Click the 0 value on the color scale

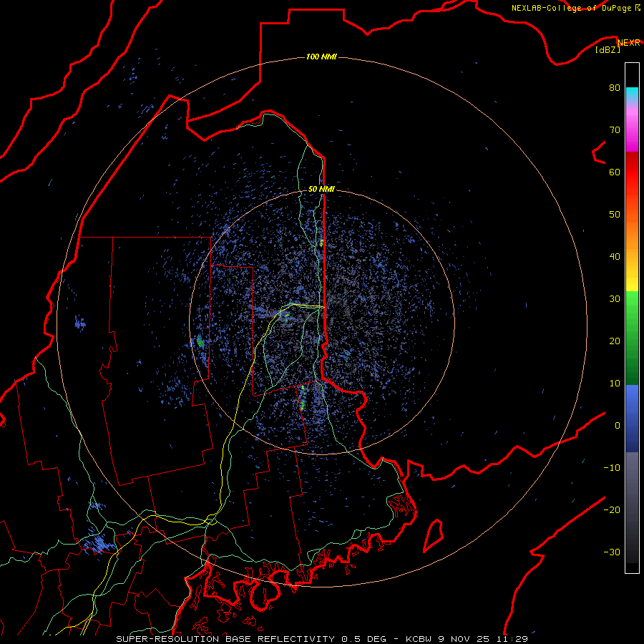pos(618,426)
